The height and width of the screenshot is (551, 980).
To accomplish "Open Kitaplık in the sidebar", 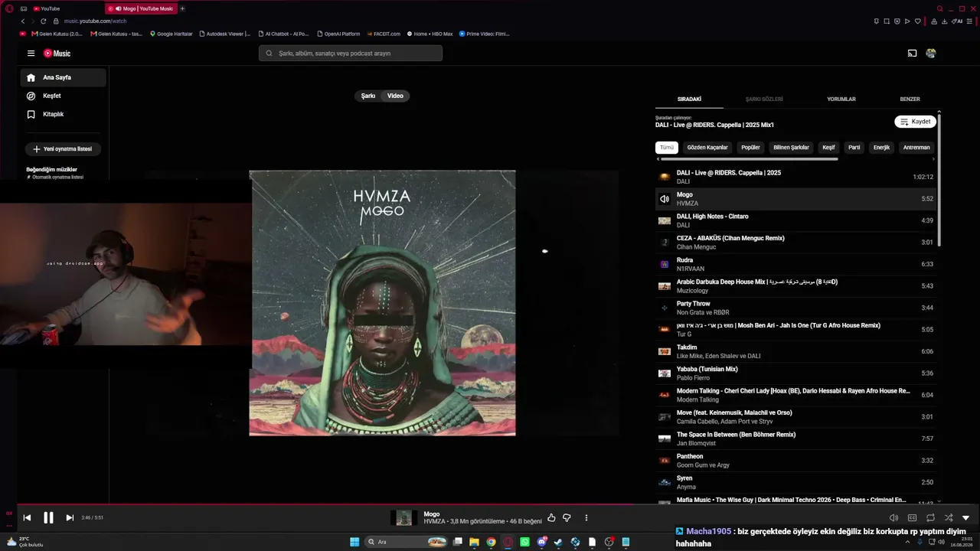I will point(63,114).
